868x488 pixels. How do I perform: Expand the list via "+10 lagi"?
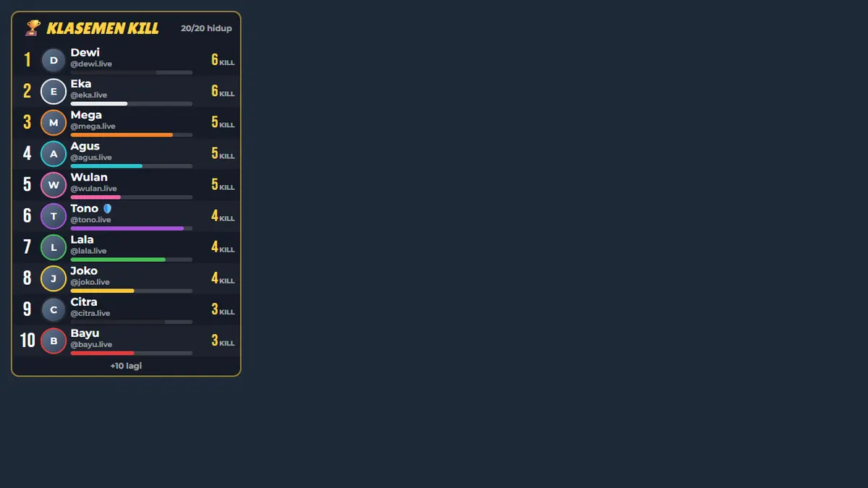(x=126, y=366)
